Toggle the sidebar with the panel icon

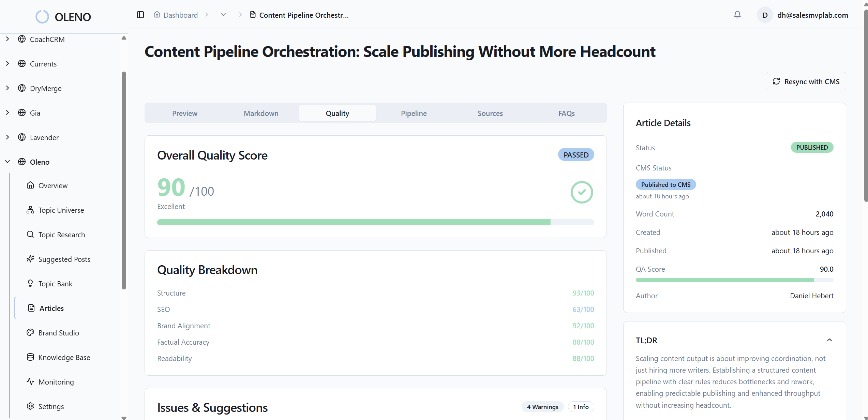coord(140,15)
